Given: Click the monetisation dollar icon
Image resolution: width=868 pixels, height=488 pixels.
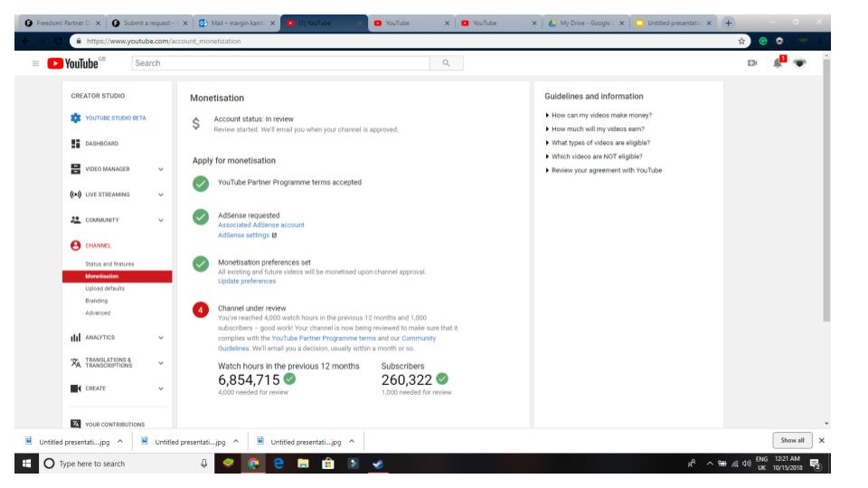Looking at the screenshot, I should pos(196,124).
